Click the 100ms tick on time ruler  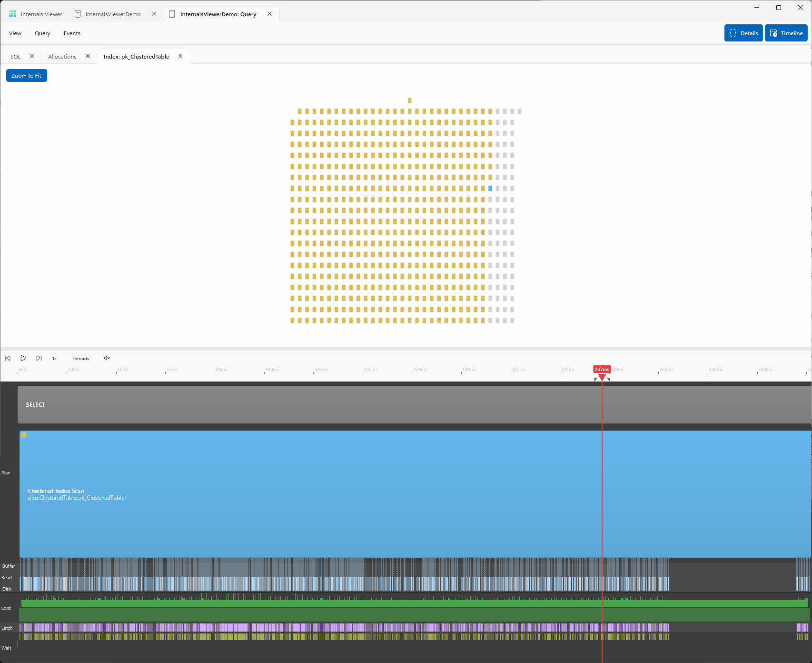(272, 370)
